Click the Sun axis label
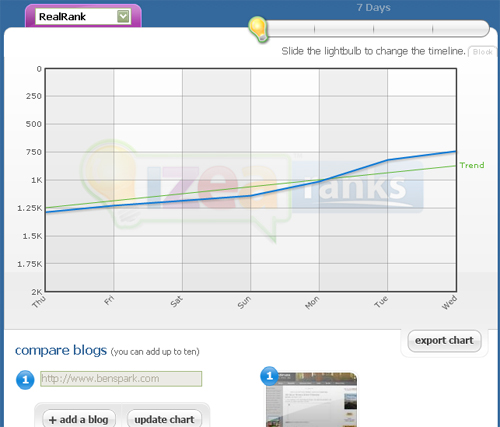This screenshot has height=427, width=500. pyautogui.click(x=244, y=302)
